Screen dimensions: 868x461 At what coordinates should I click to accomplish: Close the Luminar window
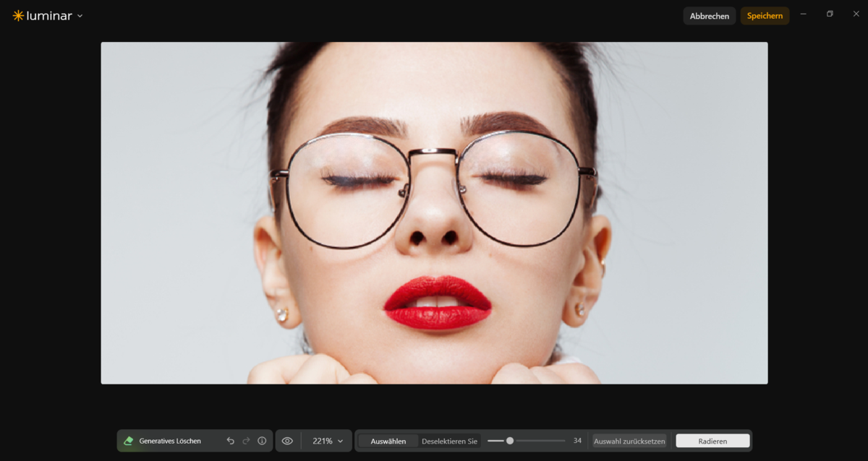coord(856,14)
